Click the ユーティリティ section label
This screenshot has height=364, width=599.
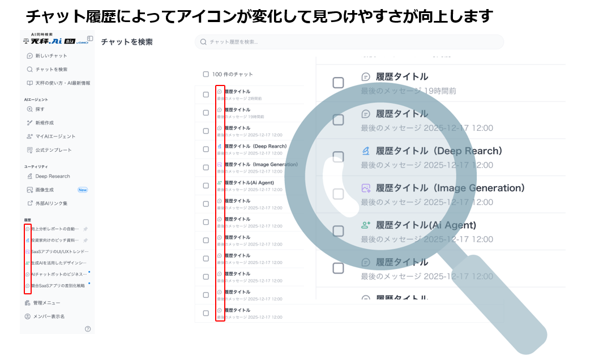pyautogui.click(x=36, y=166)
